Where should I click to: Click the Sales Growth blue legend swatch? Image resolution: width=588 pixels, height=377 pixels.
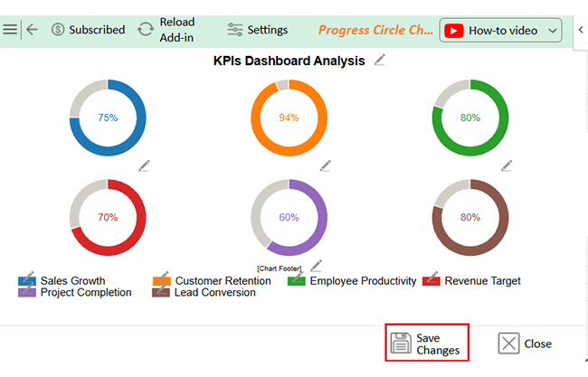tap(27, 281)
